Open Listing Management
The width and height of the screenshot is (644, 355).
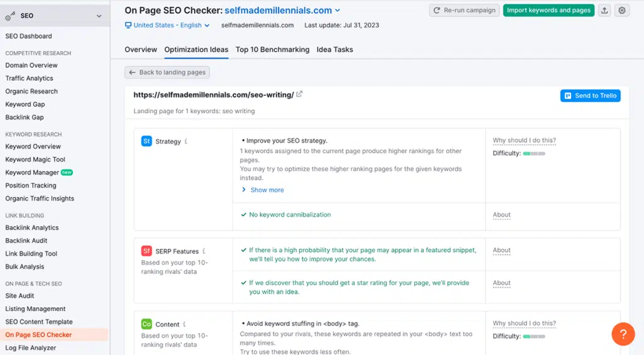(x=35, y=309)
